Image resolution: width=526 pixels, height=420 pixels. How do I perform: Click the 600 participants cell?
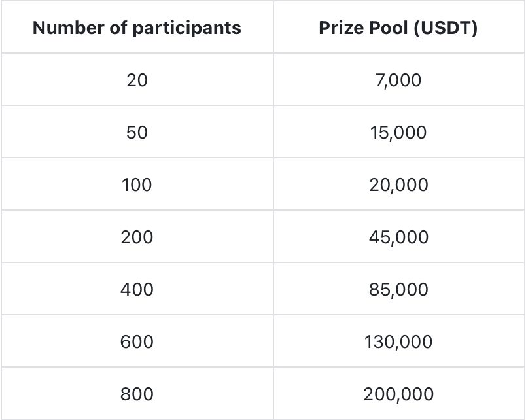(x=137, y=341)
